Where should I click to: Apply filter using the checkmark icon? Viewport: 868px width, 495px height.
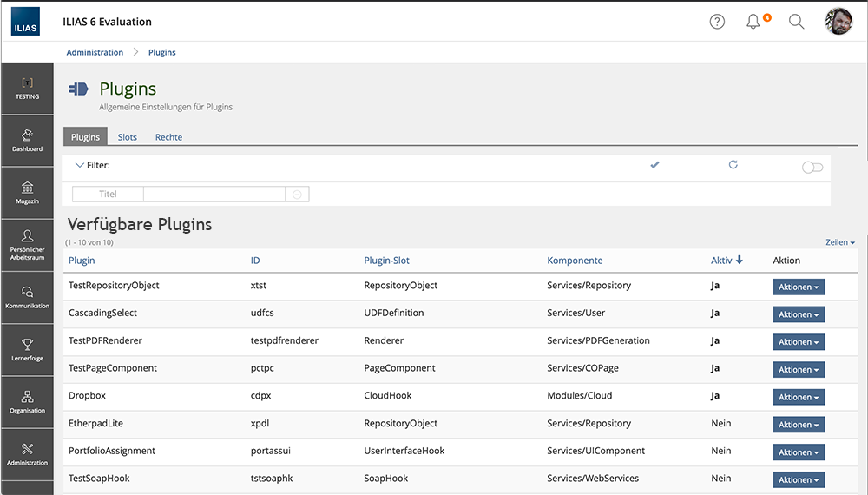(x=655, y=165)
